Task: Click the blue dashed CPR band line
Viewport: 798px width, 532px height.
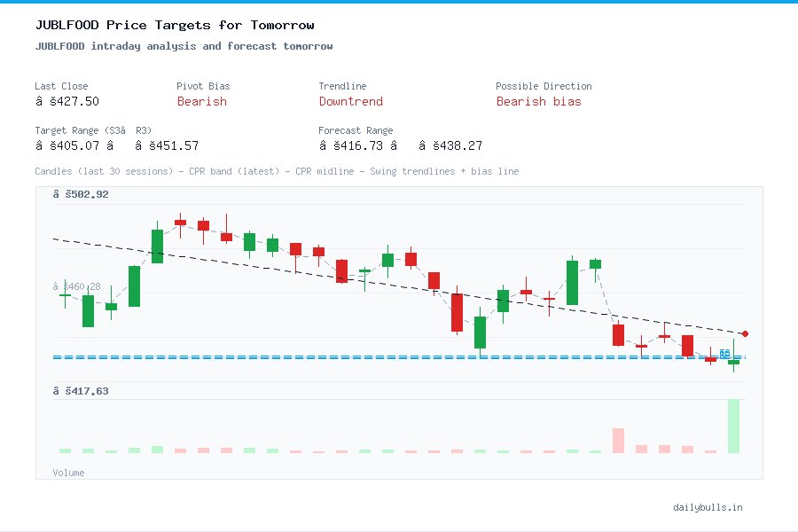Action: [x=399, y=357]
